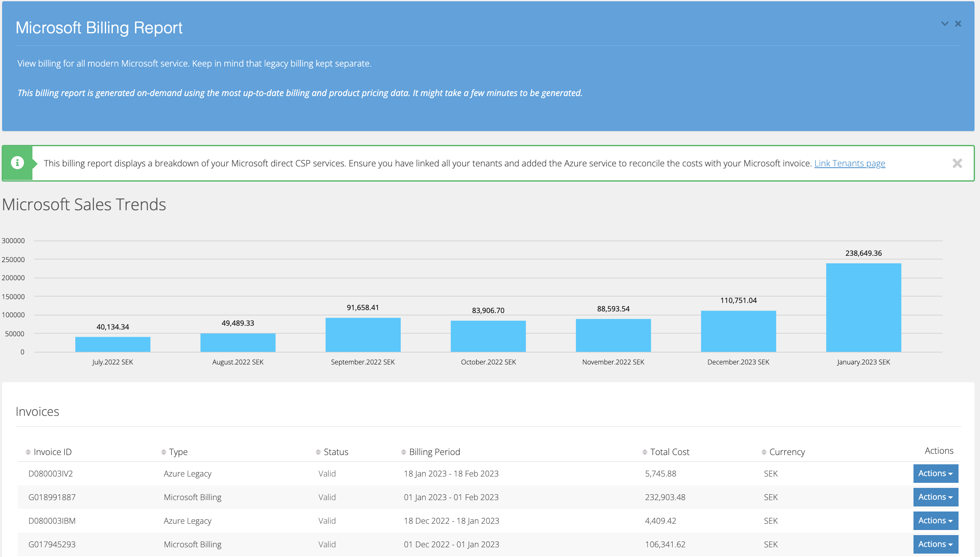The image size is (980, 557).
Task: Click the info icon in the green banner
Action: tap(17, 162)
